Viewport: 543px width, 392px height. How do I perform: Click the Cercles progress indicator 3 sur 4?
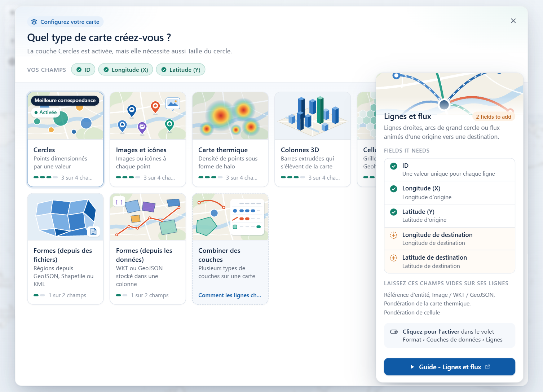(x=63, y=177)
